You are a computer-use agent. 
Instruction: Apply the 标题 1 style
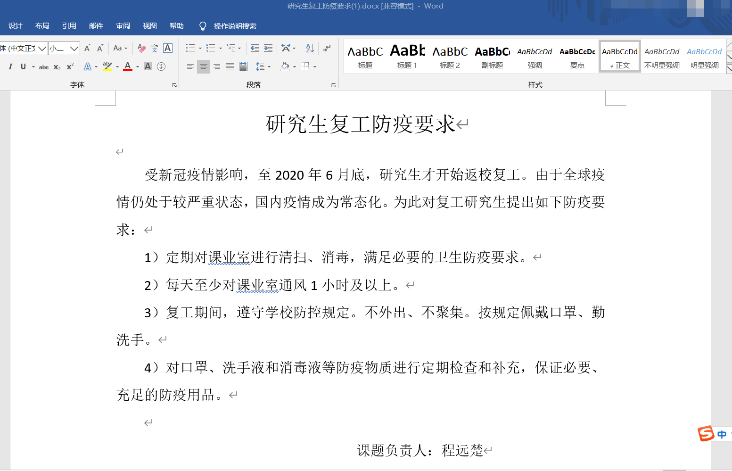pyautogui.click(x=407, y=56)
